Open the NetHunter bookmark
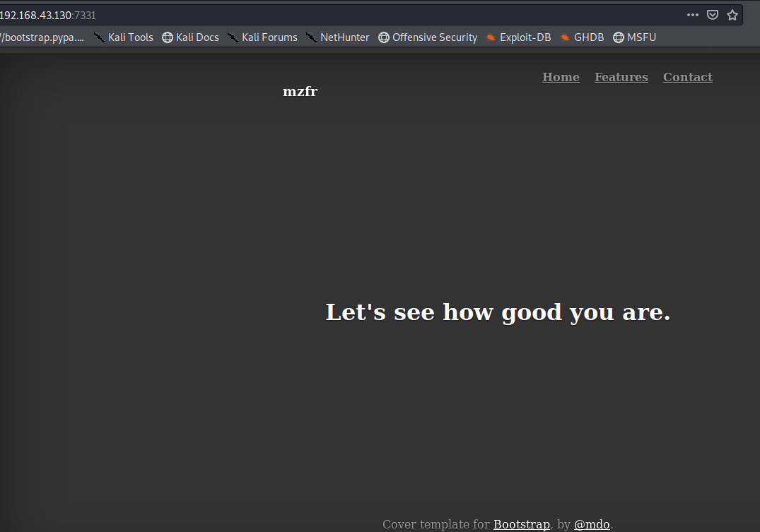This screenshot has width=760, height=532. pyautogui.click(x=337, y=37)
